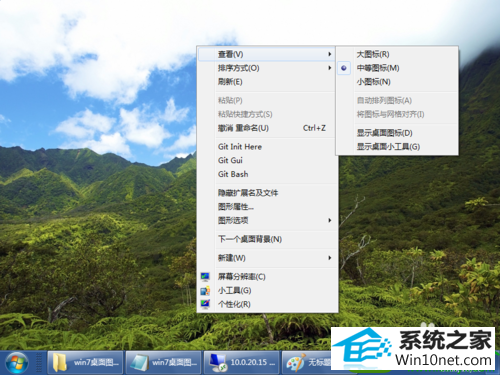Select 隐藏扩展名及文件 entry

267,193
